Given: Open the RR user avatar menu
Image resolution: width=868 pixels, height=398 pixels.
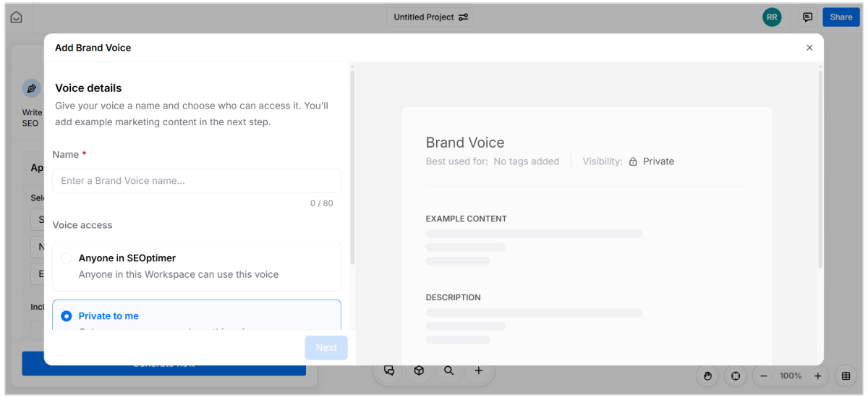Looking at the screenshot, I should pyautogui.click(x=772, y=17).
